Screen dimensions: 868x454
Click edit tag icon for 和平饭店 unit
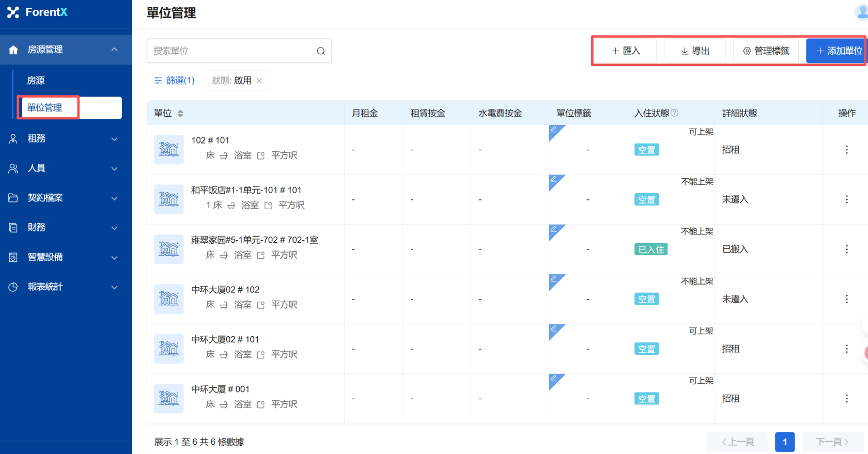(554, 180)
